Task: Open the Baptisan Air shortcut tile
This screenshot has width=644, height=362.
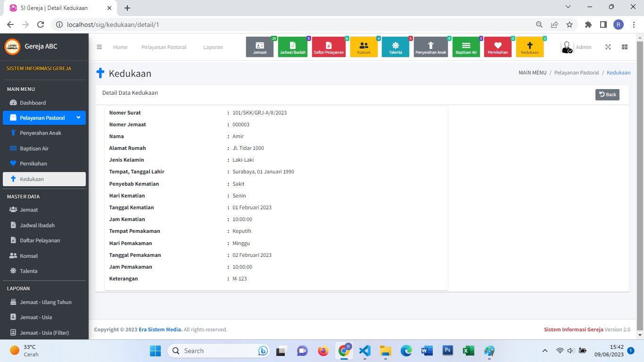Action: (466, 47)
